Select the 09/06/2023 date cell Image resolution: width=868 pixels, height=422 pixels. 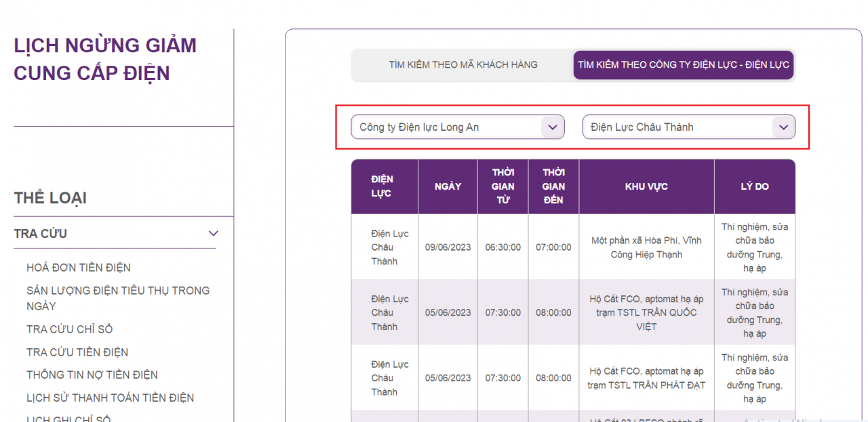448,247
